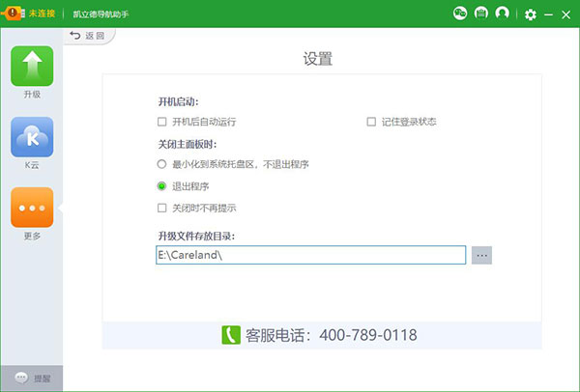Tick 关闭时不再提示 checkbox

[161, 208]
